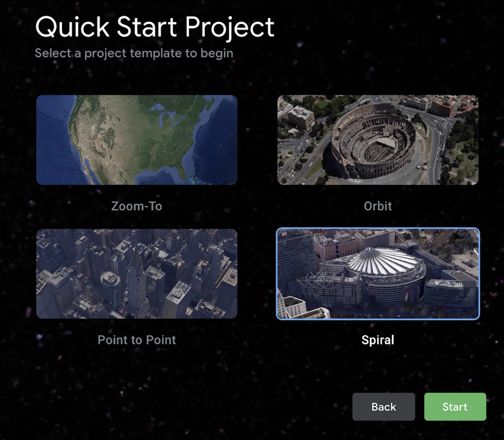Select the Zoom-To template thumbnail
The image size is (504, 440).
click(137, 140)
